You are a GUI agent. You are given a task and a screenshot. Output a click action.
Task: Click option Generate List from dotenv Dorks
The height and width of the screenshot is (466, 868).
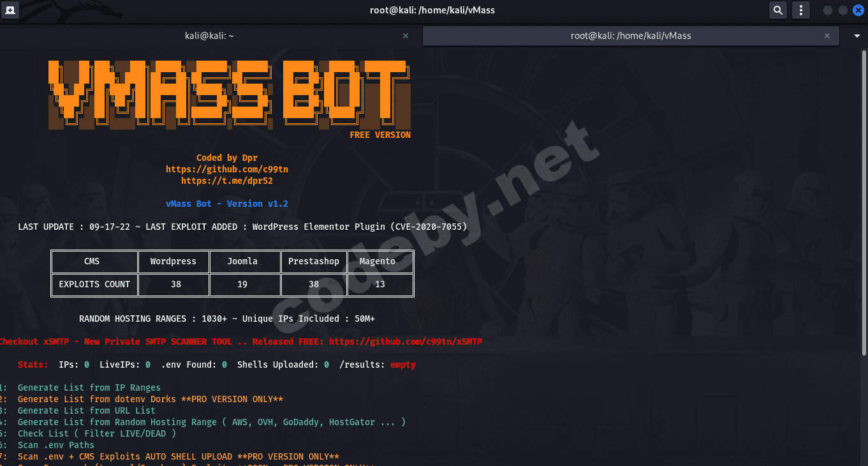[x=151, y=399]
